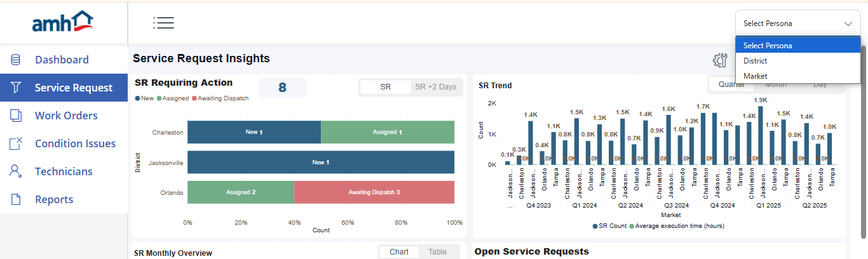Click the Orlando Awaiting Dispatch 3 bar
868x259 pixels.
[374, 192]
